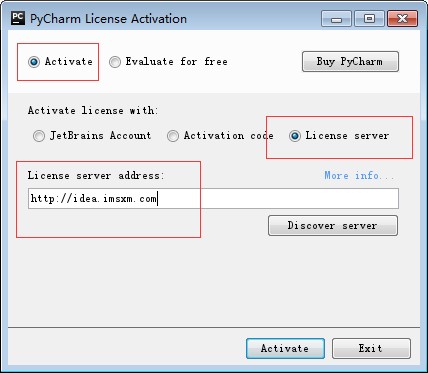Screen dimensions: 428x373
Task: Click the PyCharm logo in title bar
Action: pos(18,18)
